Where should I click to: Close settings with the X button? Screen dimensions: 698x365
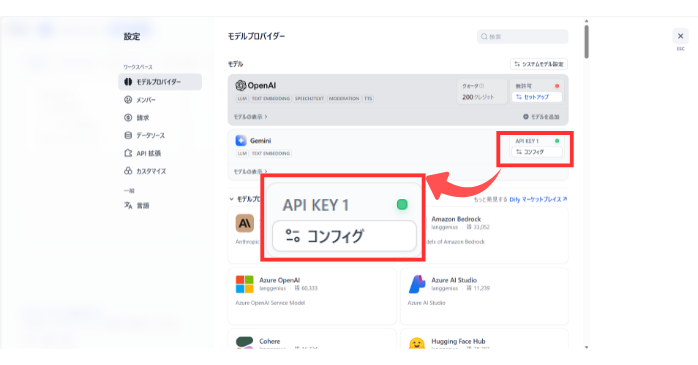click(680, 36)
